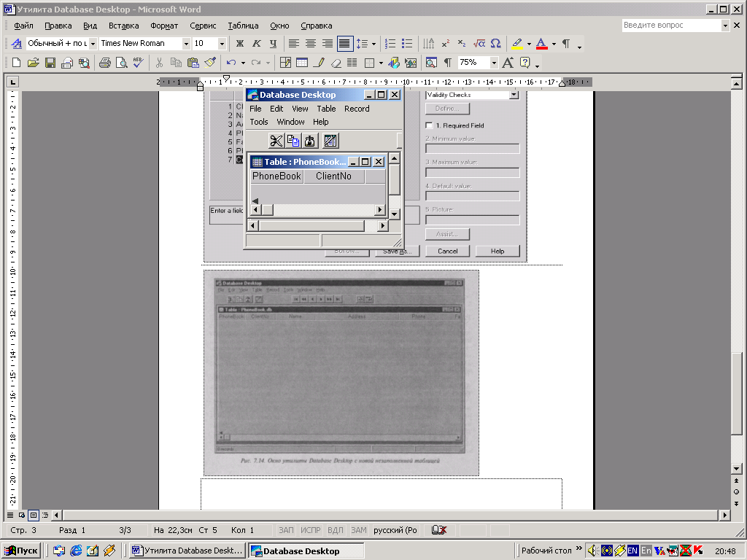The image size is (747, 560).
Task: Click the Paste clipboard icon in Word
Action: point(193,63)
